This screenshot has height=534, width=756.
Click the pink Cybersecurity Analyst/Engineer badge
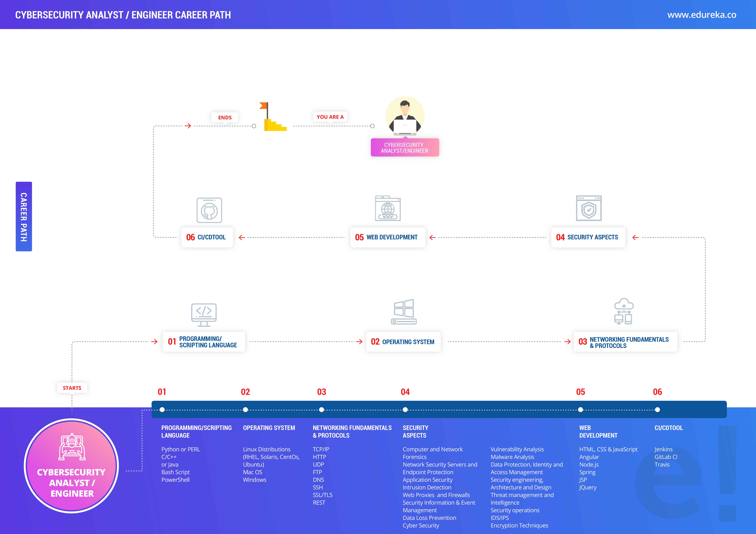(x=405, y=148)
